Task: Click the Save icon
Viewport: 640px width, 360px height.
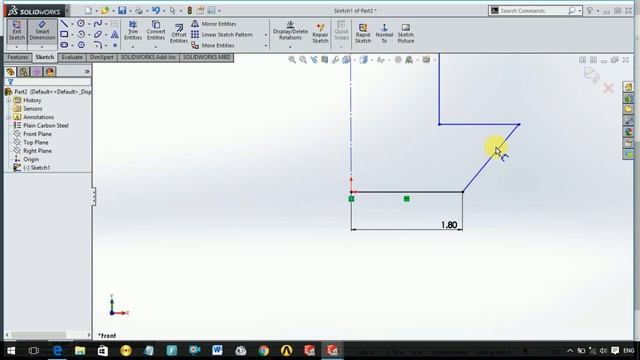Action: 122,11
